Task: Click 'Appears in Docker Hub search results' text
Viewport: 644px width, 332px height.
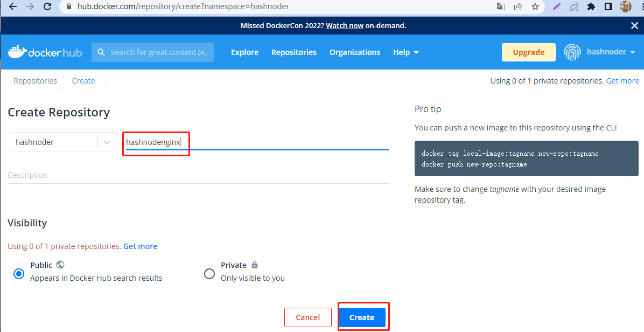Action: click(96, 278)
